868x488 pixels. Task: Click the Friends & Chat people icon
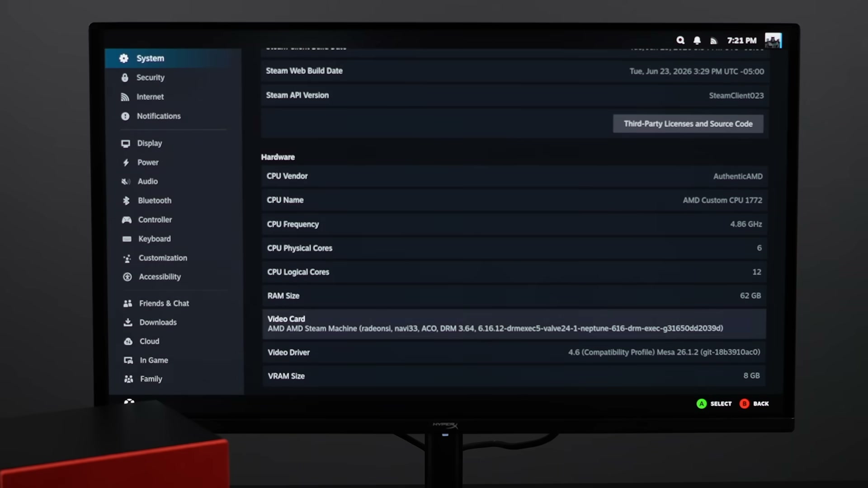click(128, 304)
